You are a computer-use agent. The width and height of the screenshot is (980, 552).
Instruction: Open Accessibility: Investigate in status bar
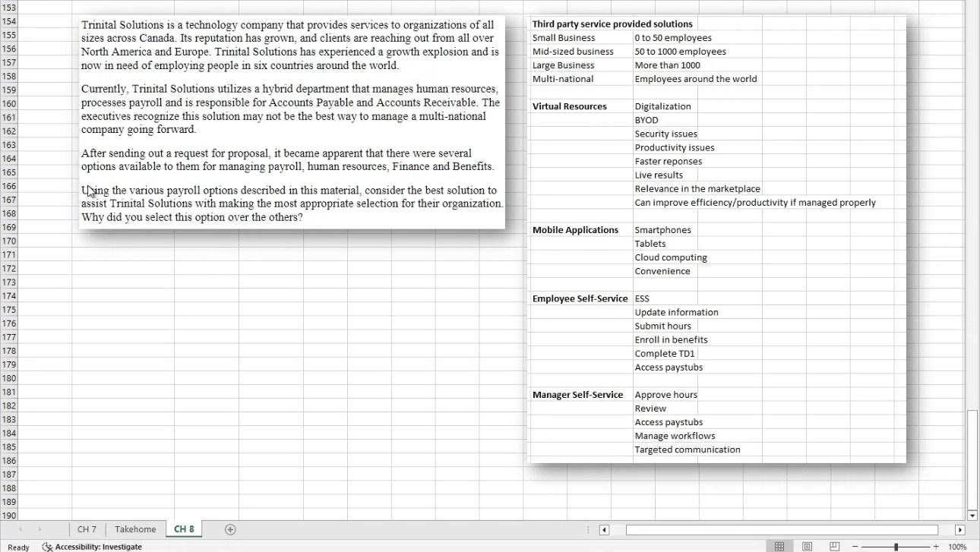pyautogui.click(x=93, y=547)
